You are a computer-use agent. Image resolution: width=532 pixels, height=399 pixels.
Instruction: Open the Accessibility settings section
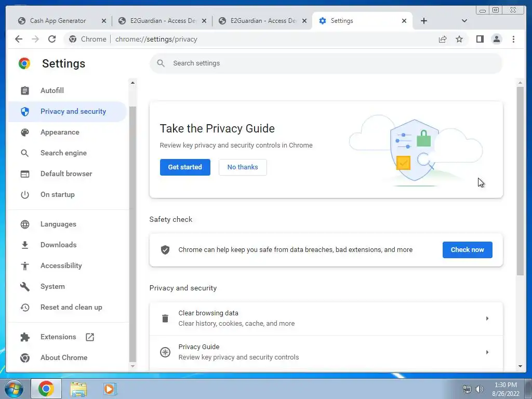[61, 265]
